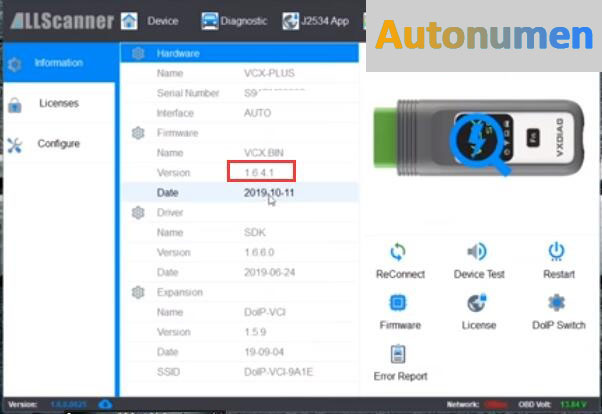This screenshot has width=602, height=414.
Task: Select the Hardware section header
Action: point(240,53)
